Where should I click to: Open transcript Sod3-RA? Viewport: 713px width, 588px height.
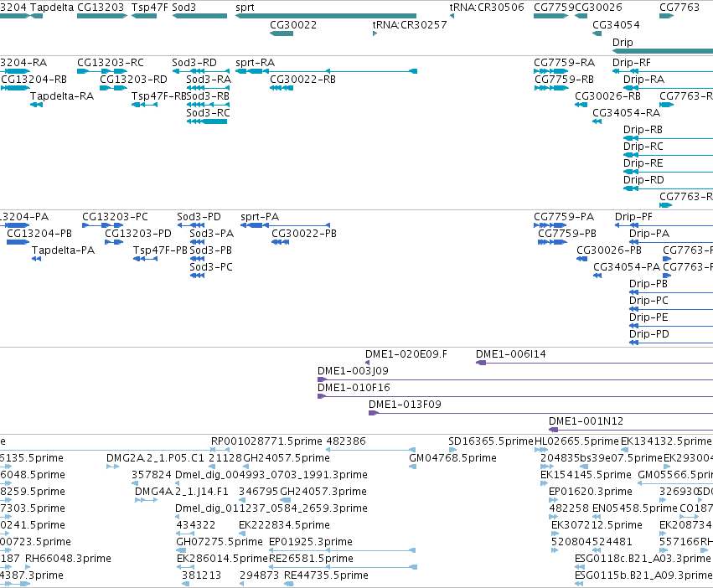pyautogui.click(x=208, y=88)
